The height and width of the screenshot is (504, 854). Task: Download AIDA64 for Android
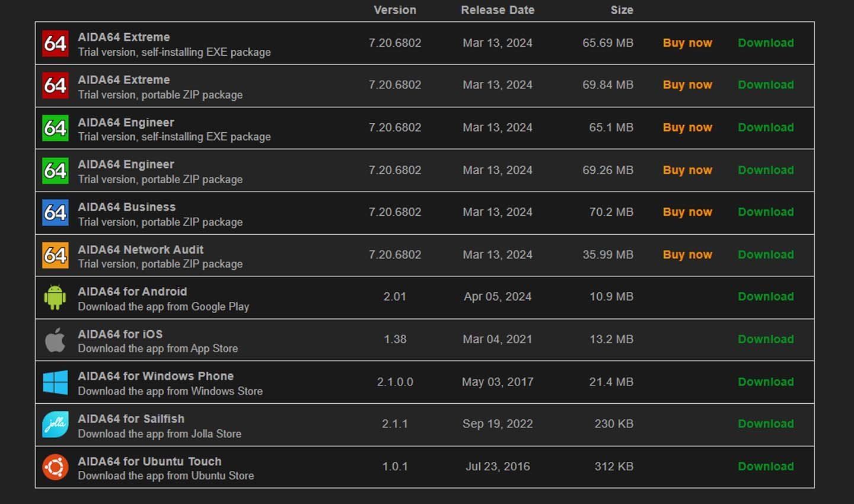(x=766, y=296)
